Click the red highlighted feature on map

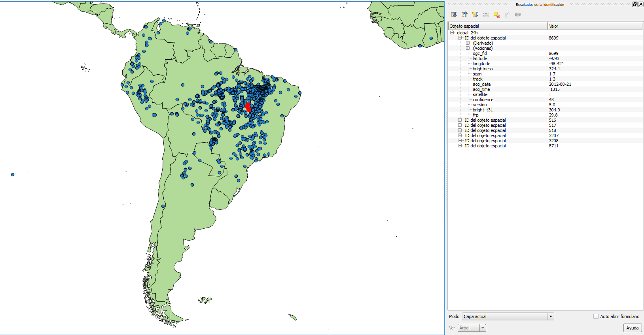click(x=248, y=107)
